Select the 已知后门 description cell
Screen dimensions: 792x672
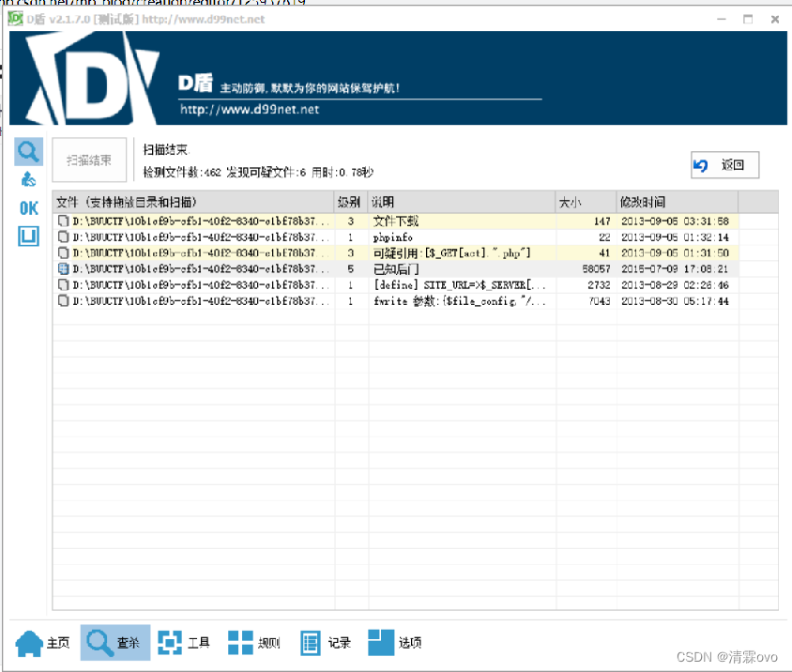(x=462, y=268)
